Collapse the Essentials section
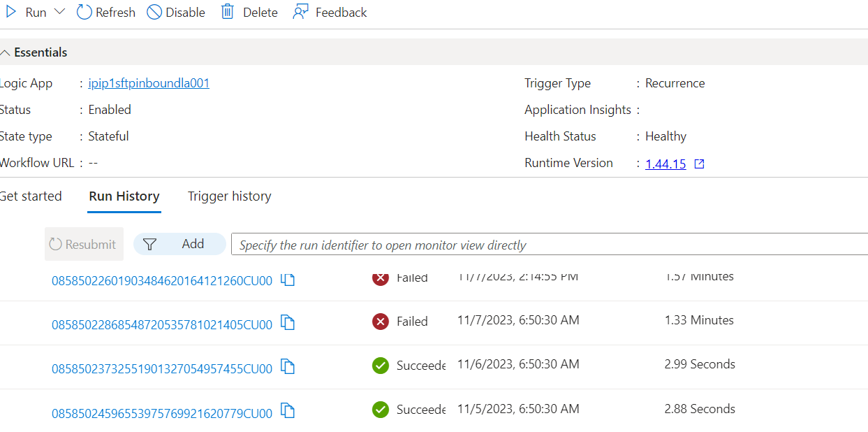868x432 pixels. (x=6, y=52)
